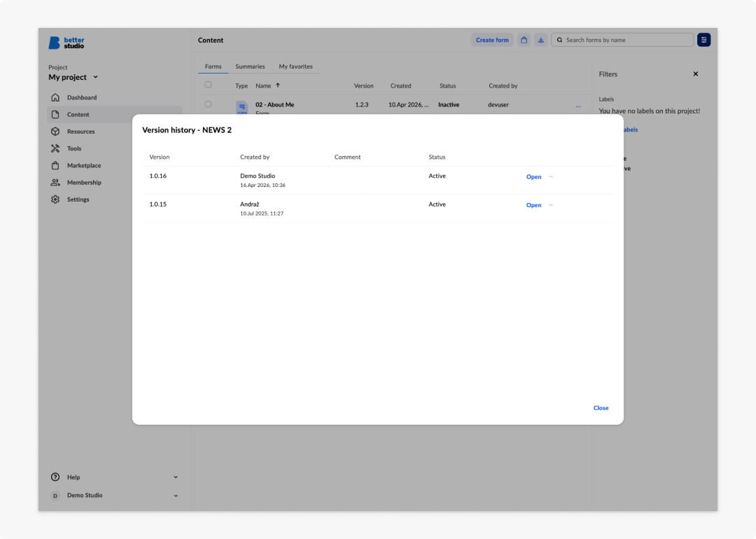Image resolution: width=756 pixels, height=539 pixels.
Task: Click the Inactive status of 02 - About Me
Action: (x=449, y=104)
